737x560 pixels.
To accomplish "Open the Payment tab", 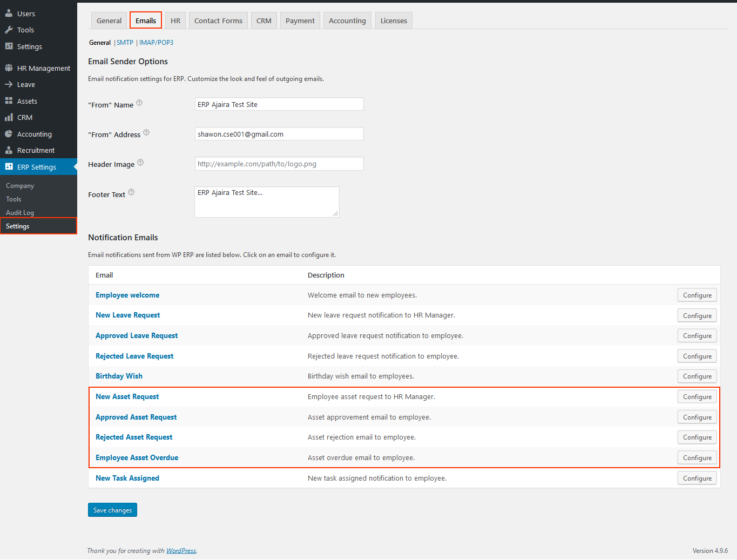I will (300, 20).
